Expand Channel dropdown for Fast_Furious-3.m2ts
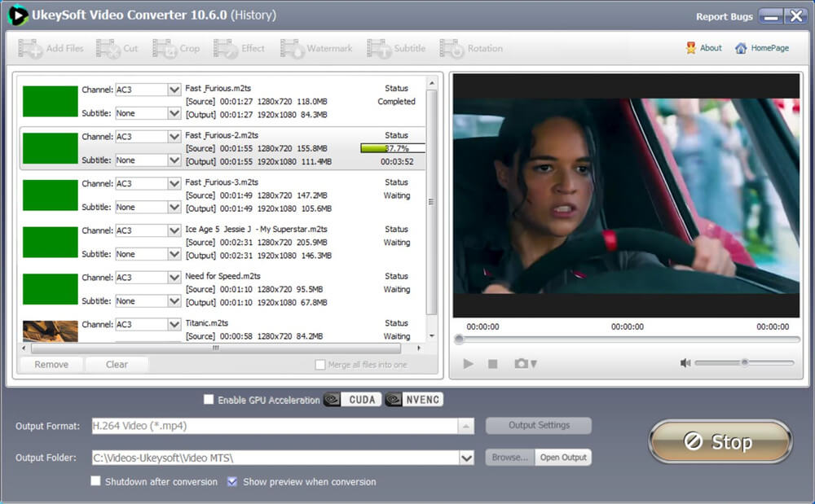This screenshot has width=815, height=504. pos(174,184)
